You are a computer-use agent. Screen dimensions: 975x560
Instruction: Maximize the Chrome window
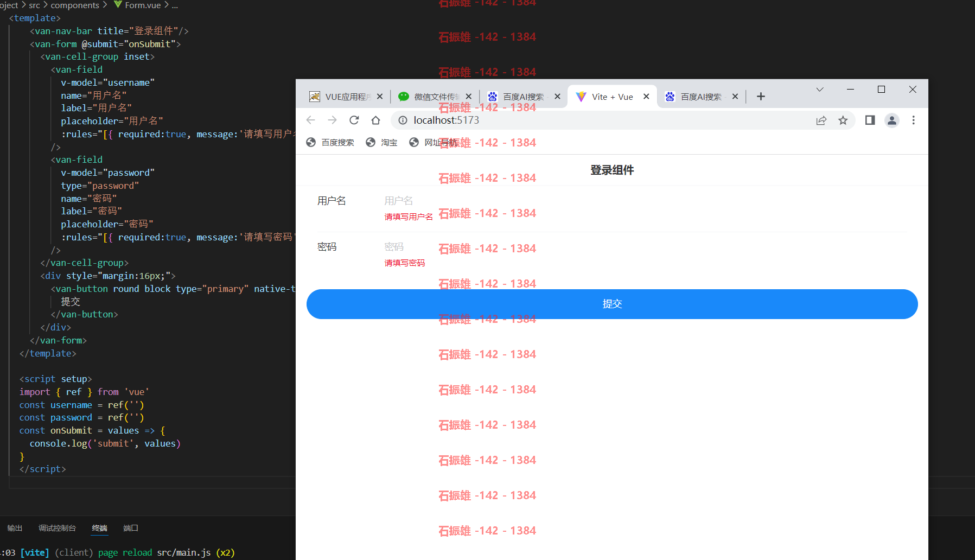pos(881,90)
